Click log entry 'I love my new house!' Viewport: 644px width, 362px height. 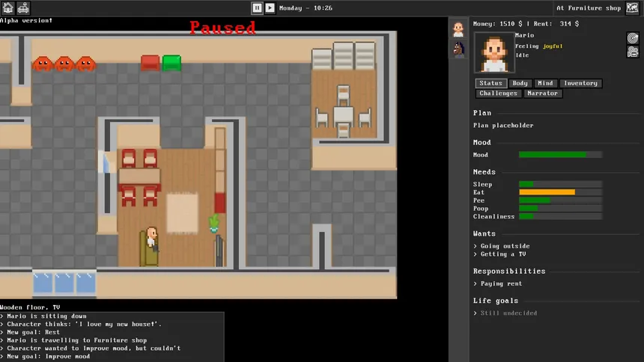[x=81, y=325]
